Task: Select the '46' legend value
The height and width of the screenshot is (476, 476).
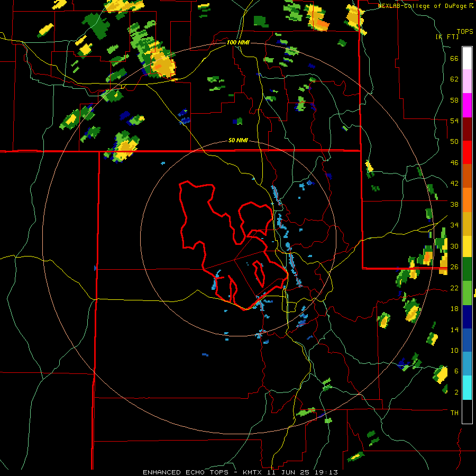Action: (x=454, y=163)
